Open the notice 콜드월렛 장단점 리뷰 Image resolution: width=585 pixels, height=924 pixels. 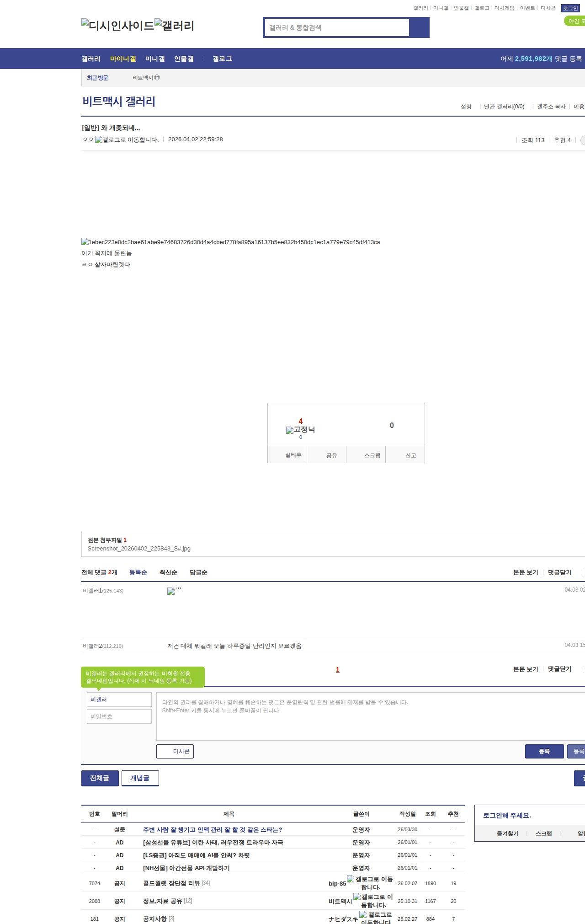click(171, 883)
